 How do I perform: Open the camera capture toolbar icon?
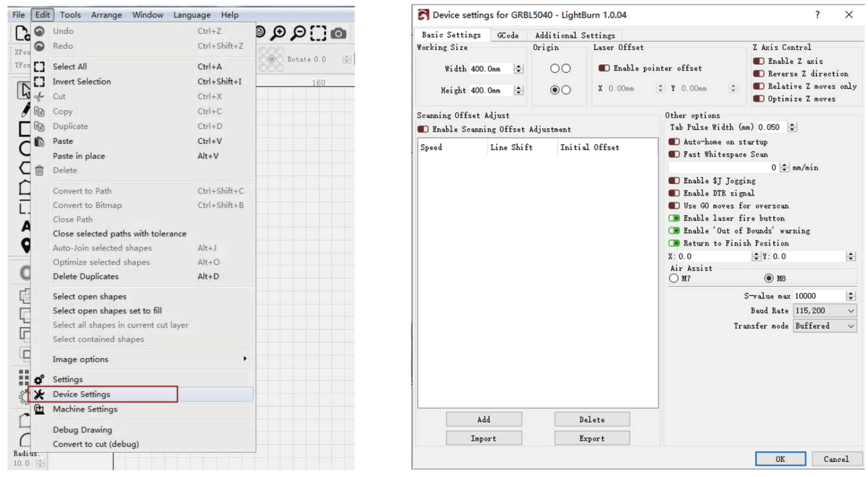pyautogui.click(x=338, y=34)
